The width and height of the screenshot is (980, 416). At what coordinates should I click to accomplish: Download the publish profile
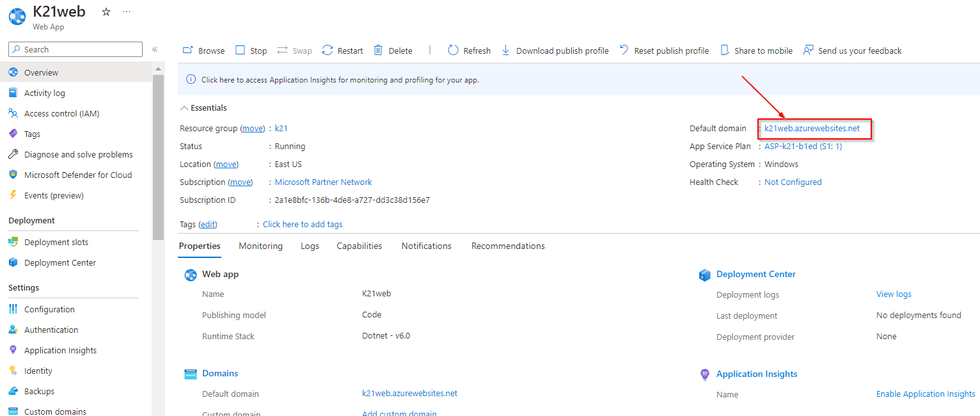click(554, 50)
